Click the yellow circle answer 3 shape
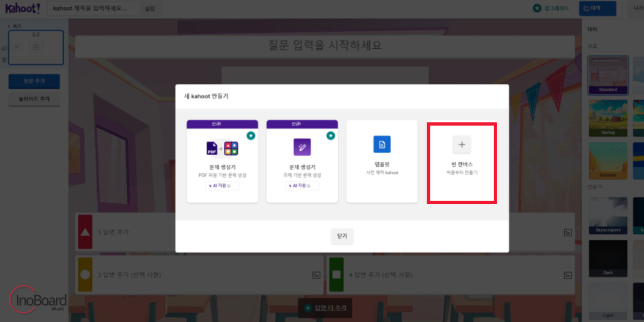Screen dimensions: 644x322 coord(85,274)
